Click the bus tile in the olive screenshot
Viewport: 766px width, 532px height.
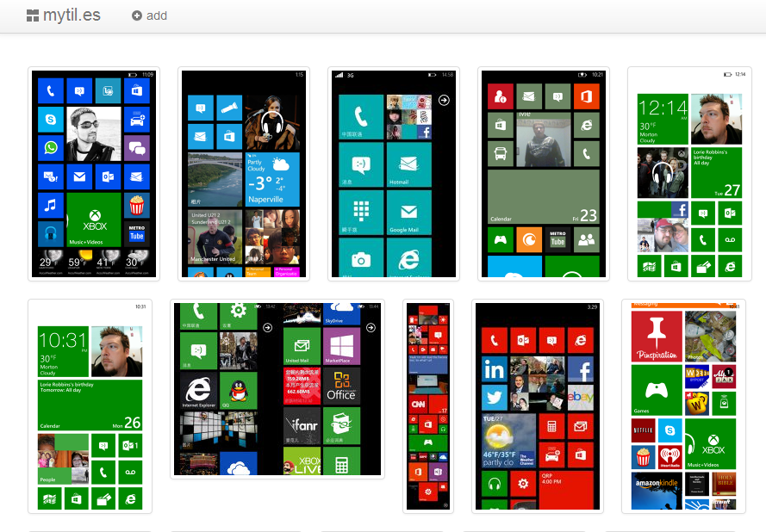click(x=501, y=154)
